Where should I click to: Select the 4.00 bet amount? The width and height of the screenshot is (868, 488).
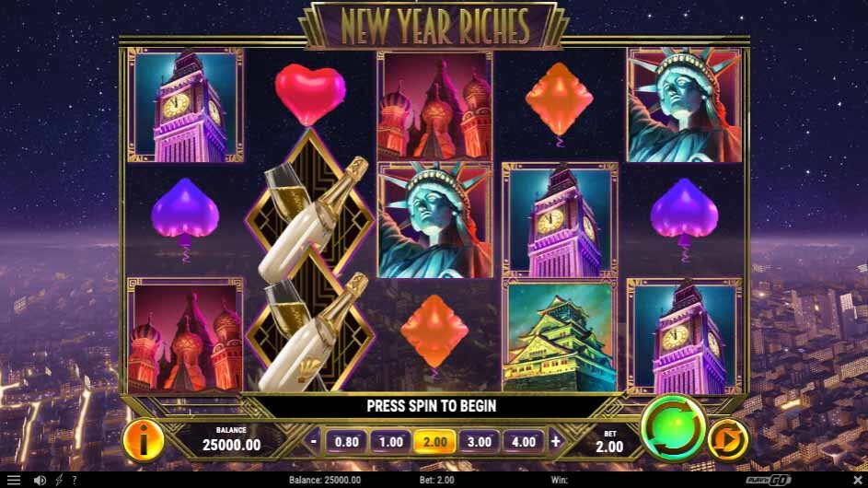pyautogui.click(x=523, y=442)
